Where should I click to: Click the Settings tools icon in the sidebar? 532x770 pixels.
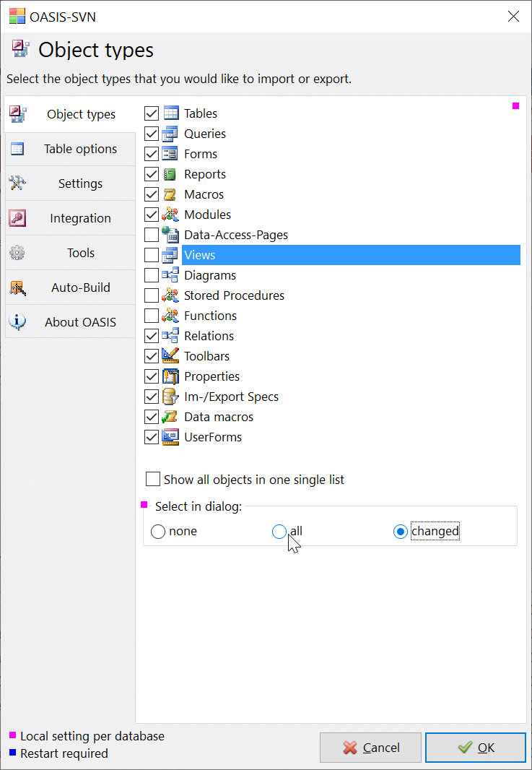(x=17, y=183)
